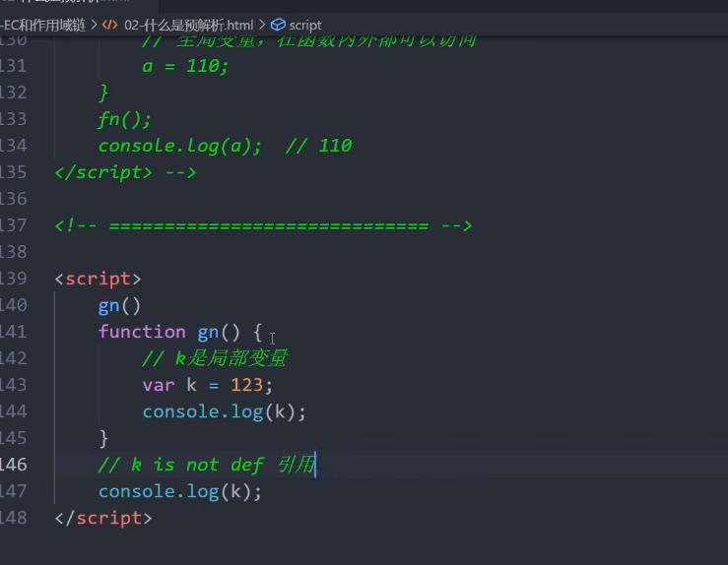The height and width of the screenshot is (565, 728).
Task: Click line number 136
Action: (x=13, y=199)
